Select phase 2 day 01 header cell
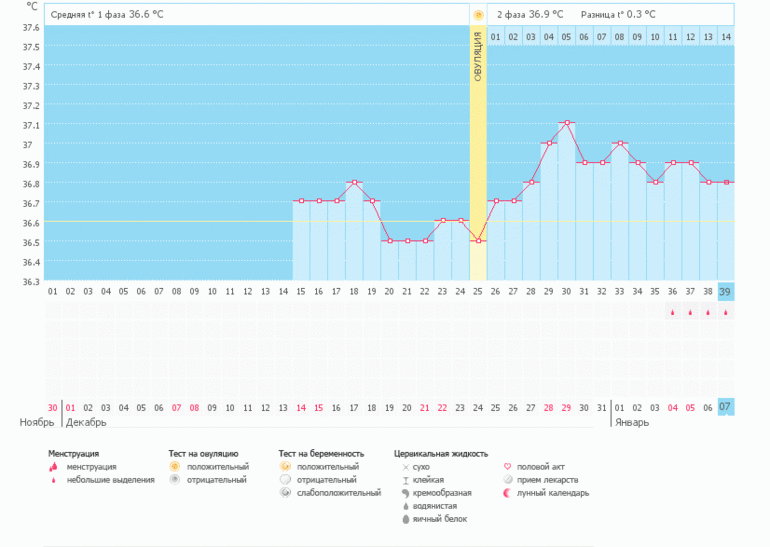 pos(495,37)
